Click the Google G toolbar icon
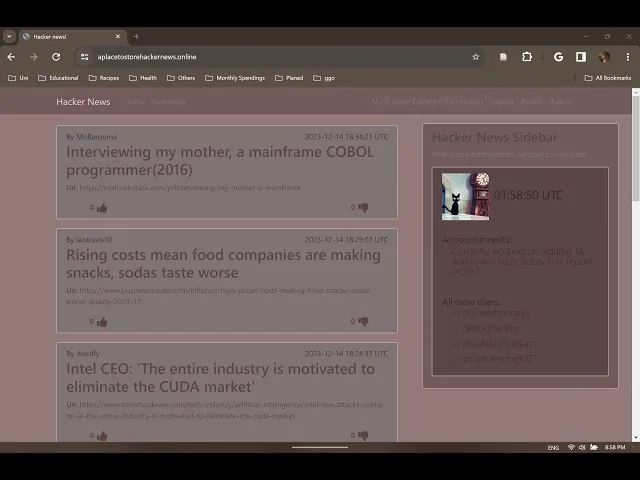 558,57
